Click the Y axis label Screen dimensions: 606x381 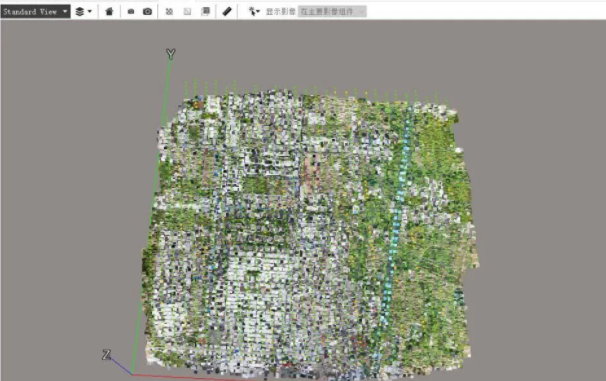click(170, 54)
